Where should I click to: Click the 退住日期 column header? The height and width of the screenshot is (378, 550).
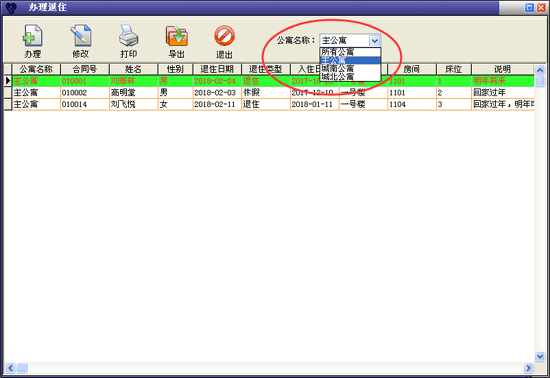click(x=217, y=69)
